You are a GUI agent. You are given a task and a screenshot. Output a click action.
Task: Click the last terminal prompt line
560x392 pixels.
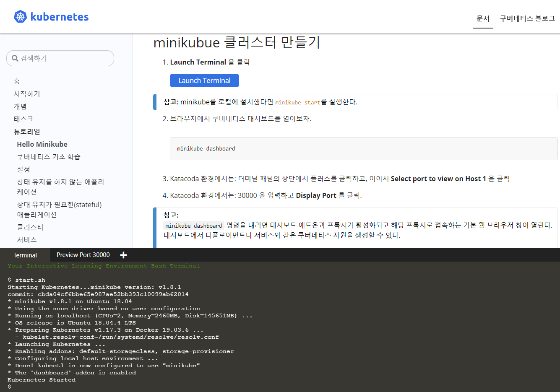[9, 387]
